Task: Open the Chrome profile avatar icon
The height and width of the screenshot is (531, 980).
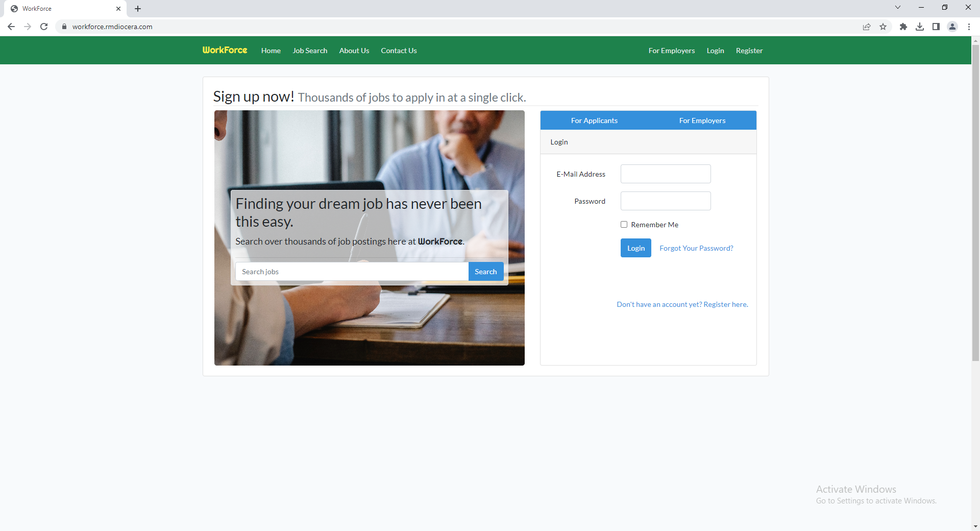Action: 952,27
